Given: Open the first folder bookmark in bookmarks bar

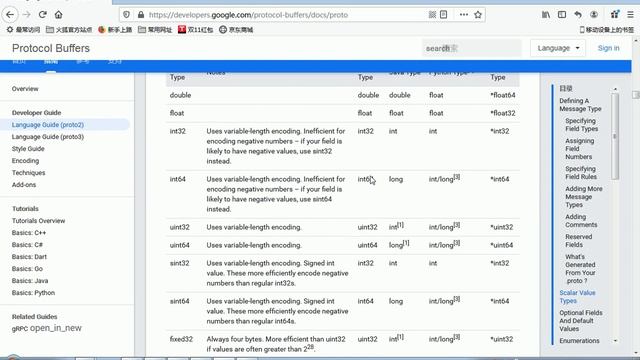Looking at the screenshot, I should click(69, 30).
